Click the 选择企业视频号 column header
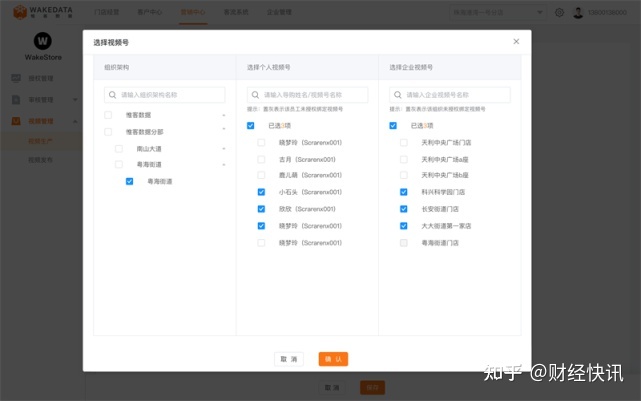The image size is (641, 401). point(411,67)
